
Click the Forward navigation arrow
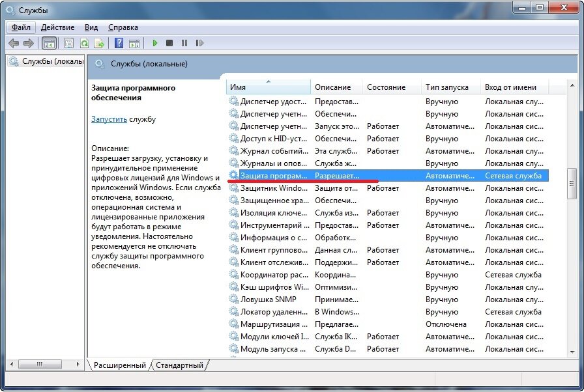(29, 43)
